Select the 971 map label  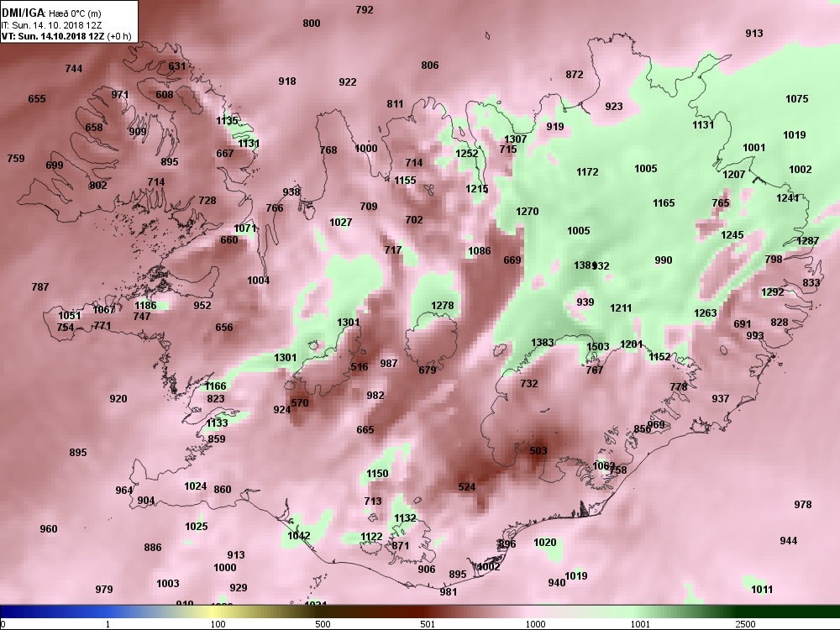click(120, 95)
